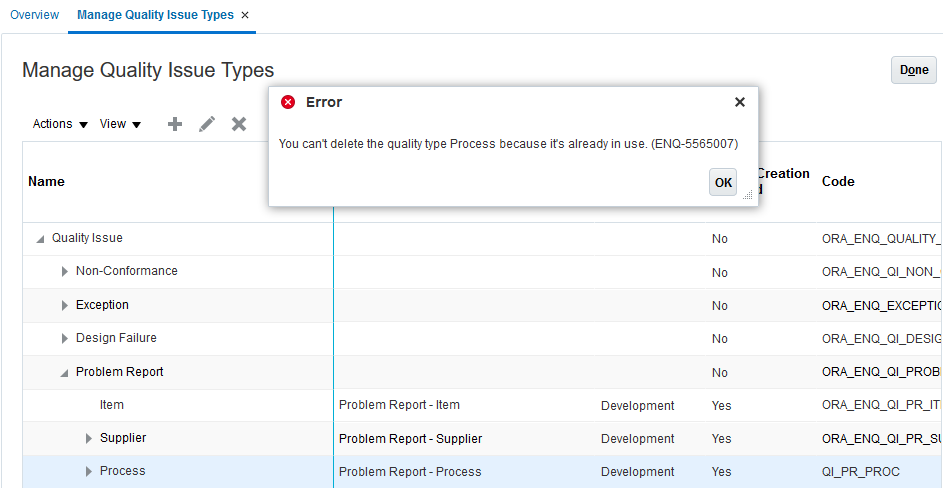Select the Item row under Problem Report
This screenshot has height=488, width=943.
112,405
